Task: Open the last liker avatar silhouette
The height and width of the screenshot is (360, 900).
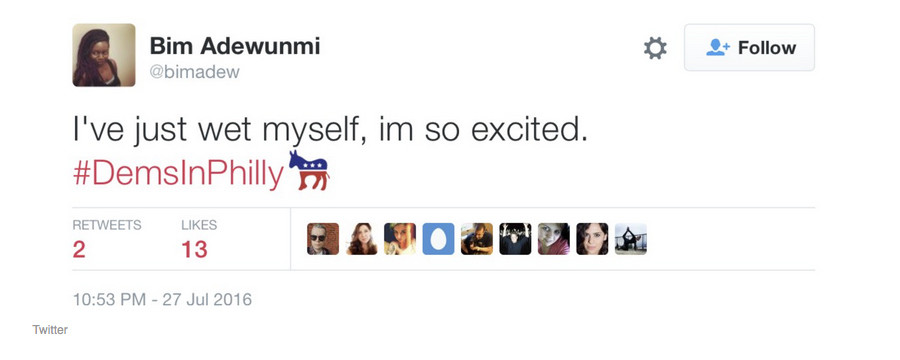Action: [630, 239]
